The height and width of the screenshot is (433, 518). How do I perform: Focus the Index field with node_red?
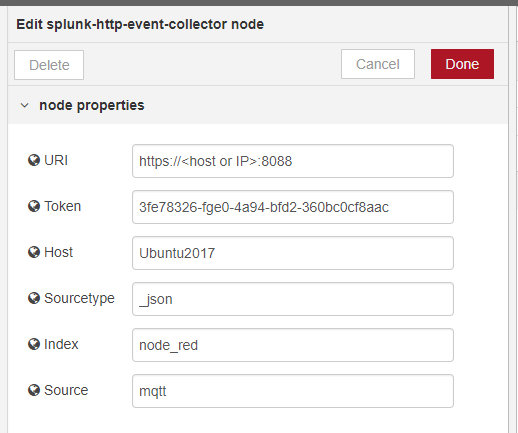293,345
